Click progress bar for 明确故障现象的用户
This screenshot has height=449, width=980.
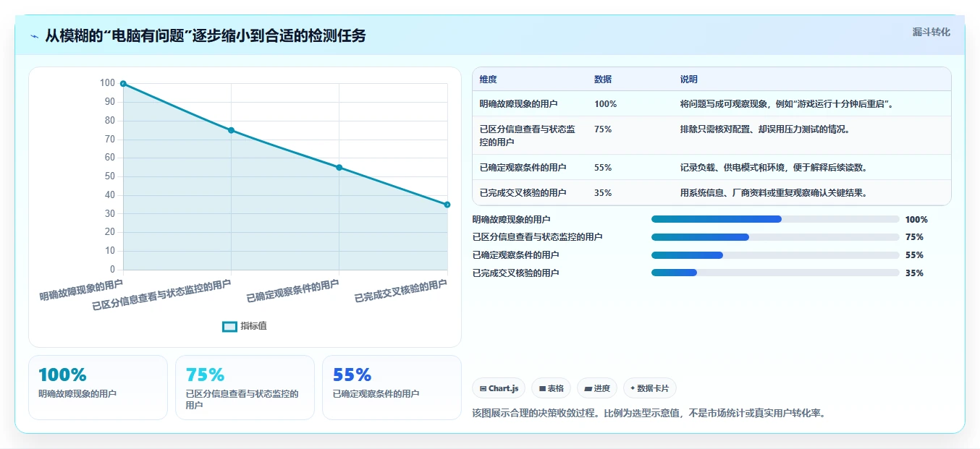click(775, 219)
